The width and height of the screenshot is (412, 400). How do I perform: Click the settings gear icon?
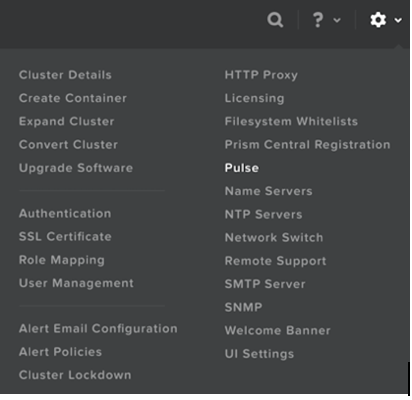378,20
